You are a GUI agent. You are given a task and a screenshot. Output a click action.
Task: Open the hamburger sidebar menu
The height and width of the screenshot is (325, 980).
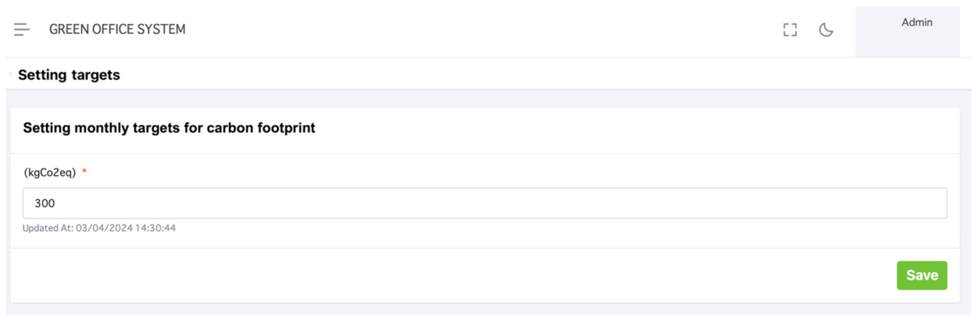22,30
